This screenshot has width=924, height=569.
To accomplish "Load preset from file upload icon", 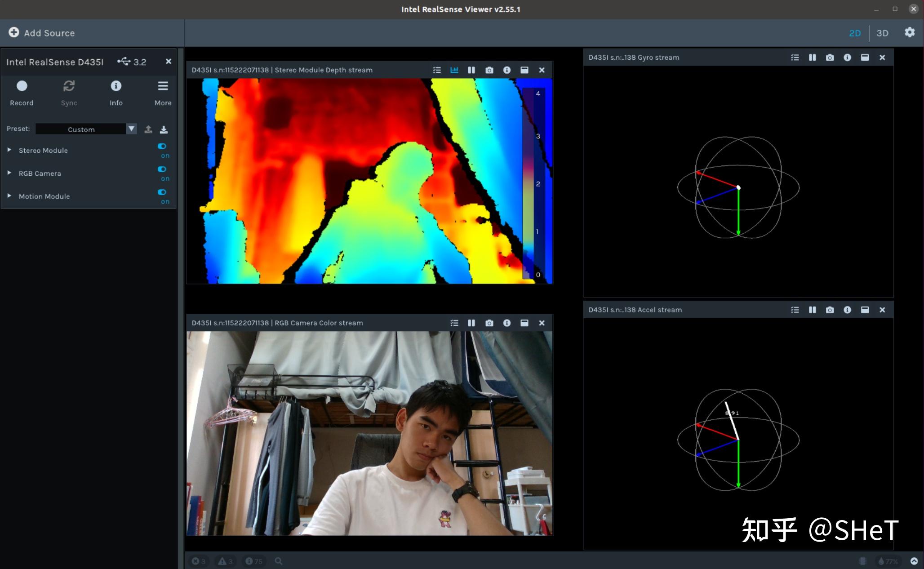I will 148,129.
